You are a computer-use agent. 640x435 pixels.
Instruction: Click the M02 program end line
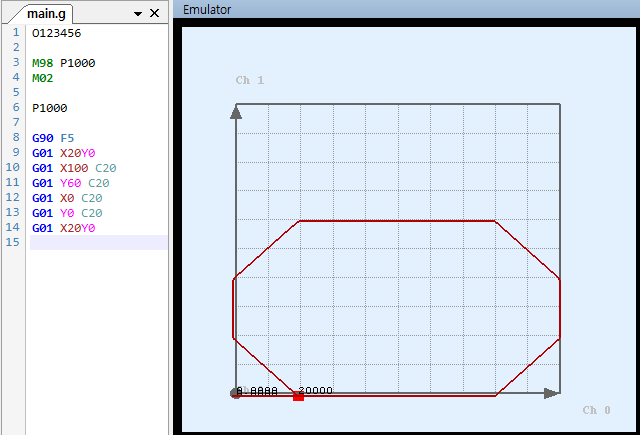[43, 78]
